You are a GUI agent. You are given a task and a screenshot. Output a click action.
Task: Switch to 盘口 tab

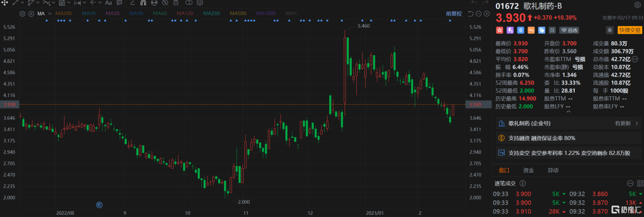coord(504,170)
